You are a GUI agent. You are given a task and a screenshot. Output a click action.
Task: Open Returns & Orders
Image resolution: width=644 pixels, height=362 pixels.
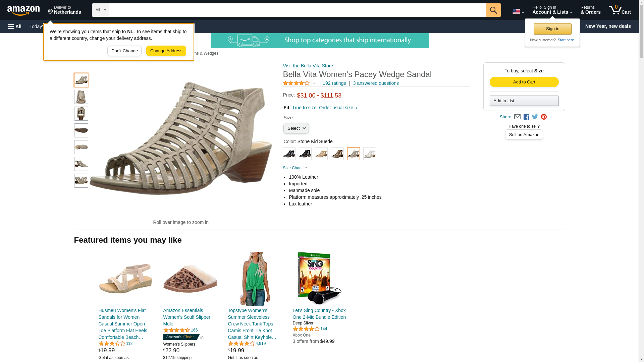pyautogui.click(x=590, y=10)
